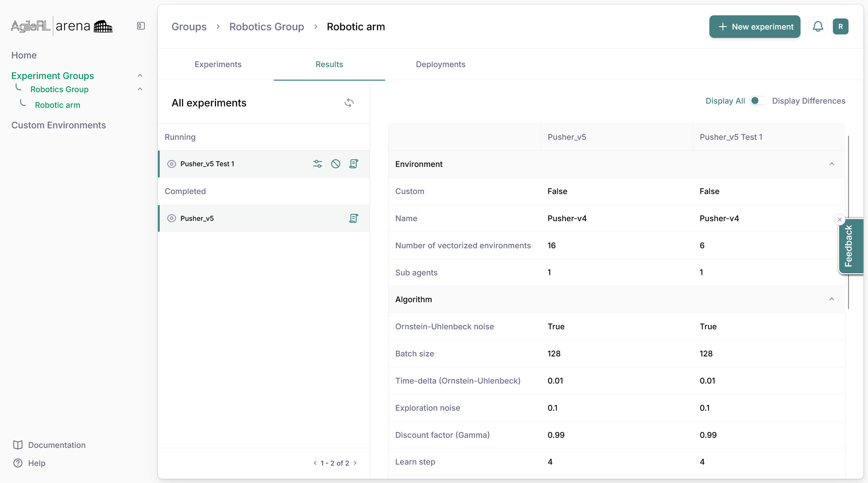Screen dimensions: 868x483
Task: Open the notifications bell
Action: 818,26
